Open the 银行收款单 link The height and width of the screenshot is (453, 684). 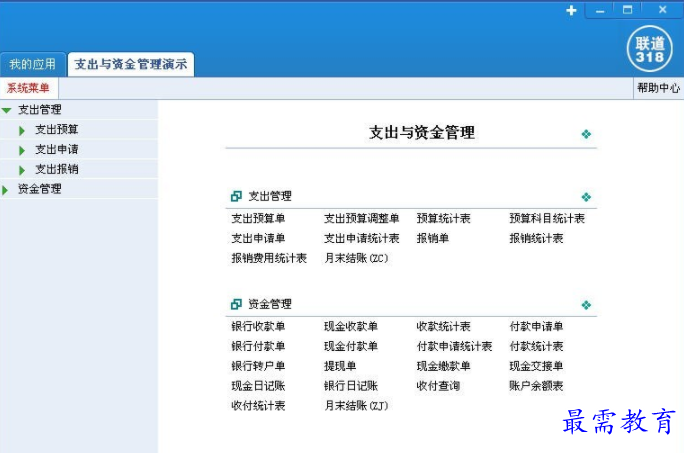(258, 327)
